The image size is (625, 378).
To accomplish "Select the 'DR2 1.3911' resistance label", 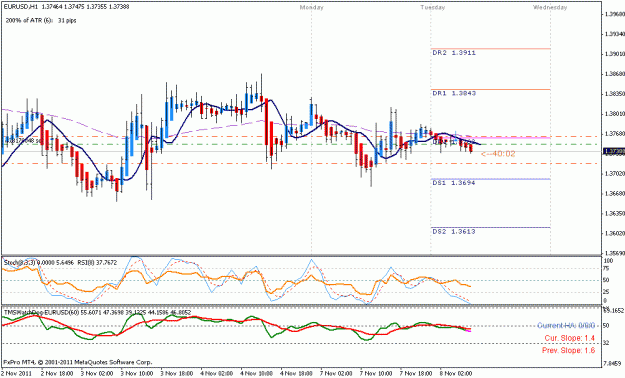I will [454, 53].
